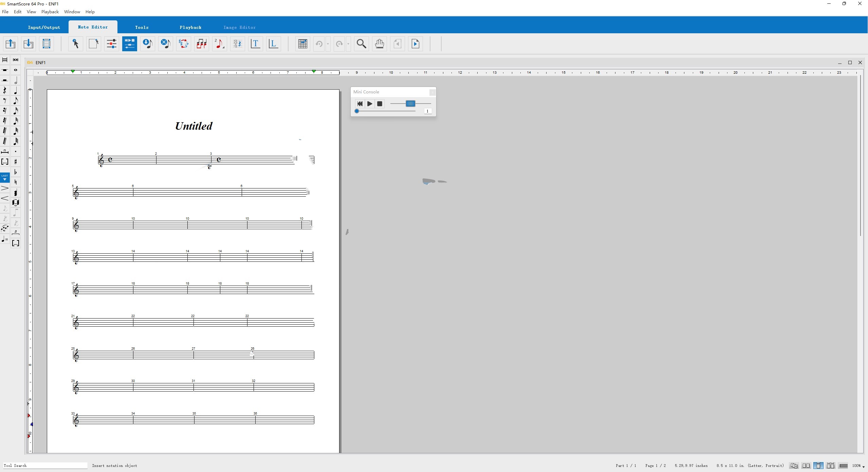Image resolution: width=868 pixels, height=472 pixels.
Task: Select the half note in palette
Action: tap(16, 80)
